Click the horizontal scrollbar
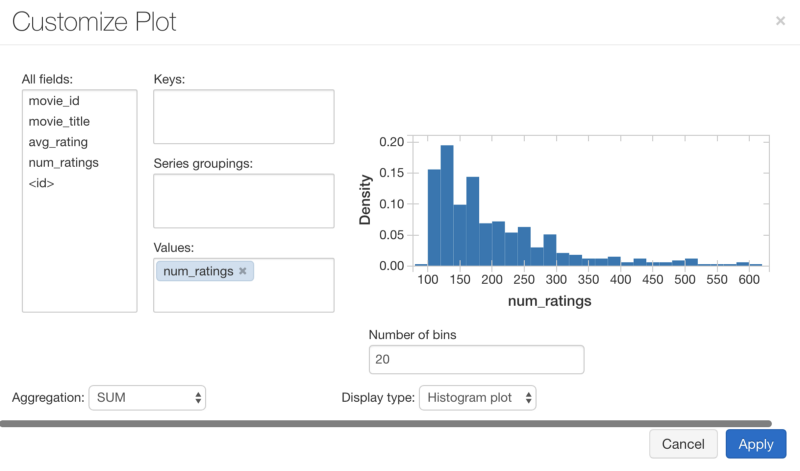 click(385, 424)
